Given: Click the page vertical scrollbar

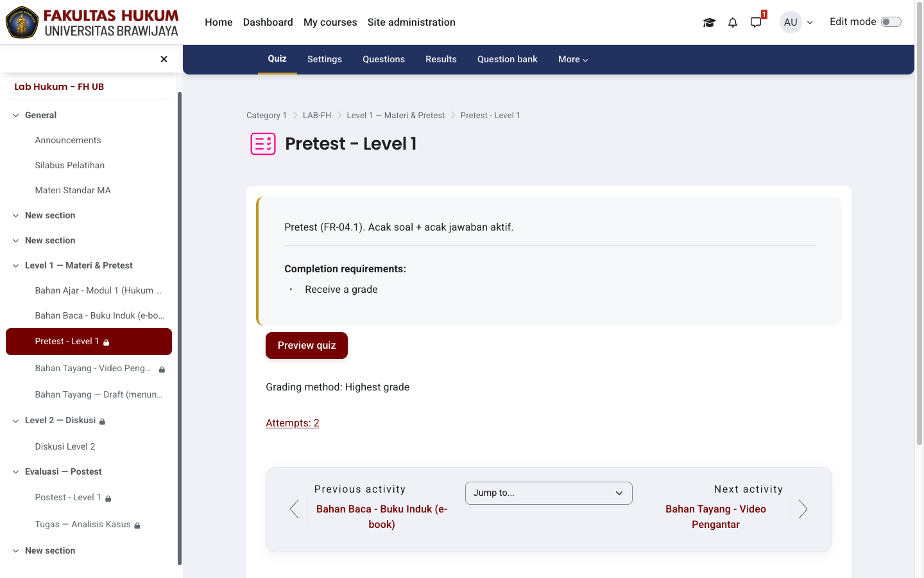Looking at the screenshot, I should pyautogui.click(x=920, y=225).
